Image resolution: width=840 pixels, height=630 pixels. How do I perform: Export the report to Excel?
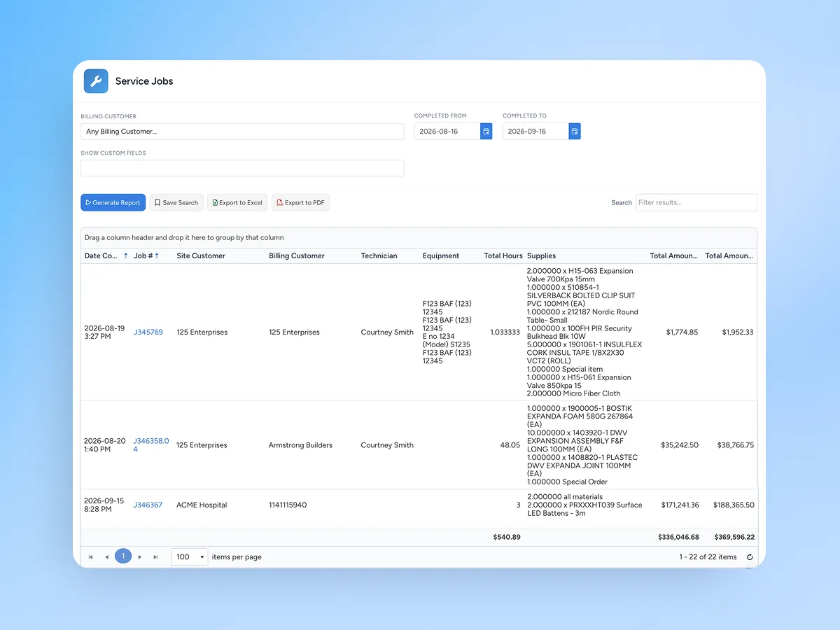point(237,202)
